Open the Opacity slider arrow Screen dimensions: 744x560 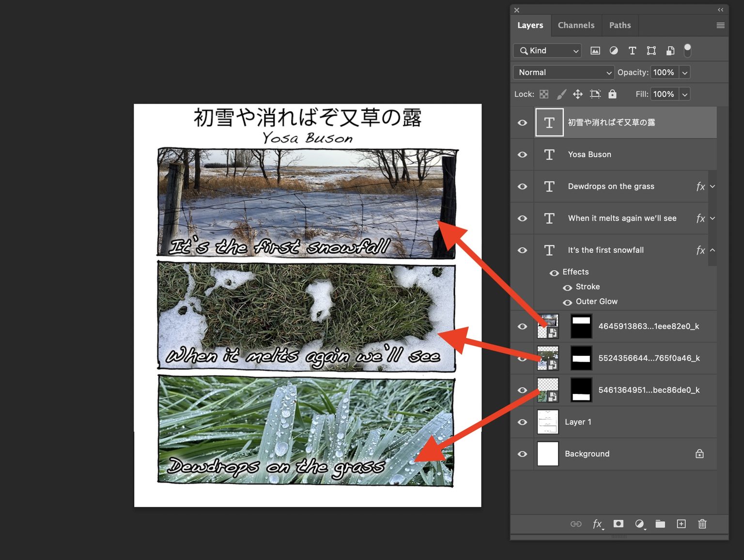coord(684,73)
